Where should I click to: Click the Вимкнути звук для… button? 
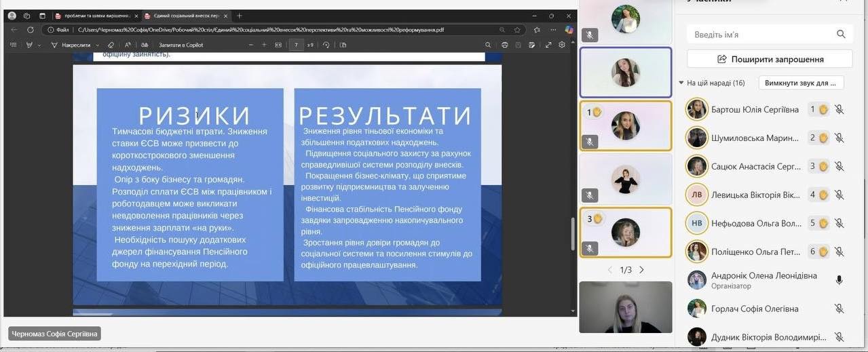click(801, 83)
